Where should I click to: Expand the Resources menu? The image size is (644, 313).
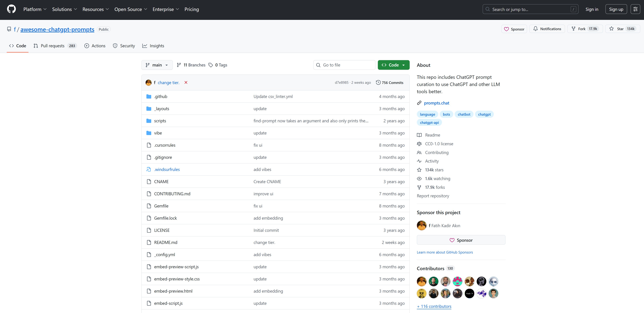[95, 9]
